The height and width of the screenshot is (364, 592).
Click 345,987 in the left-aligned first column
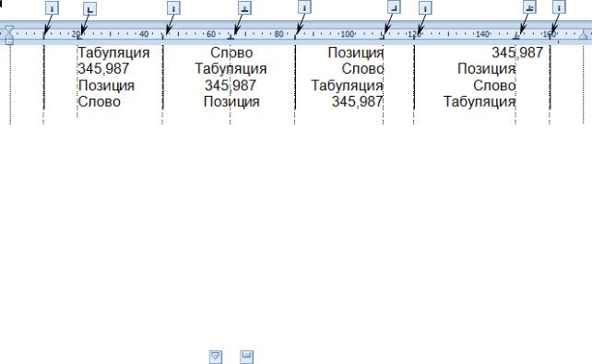coord(103,68)
